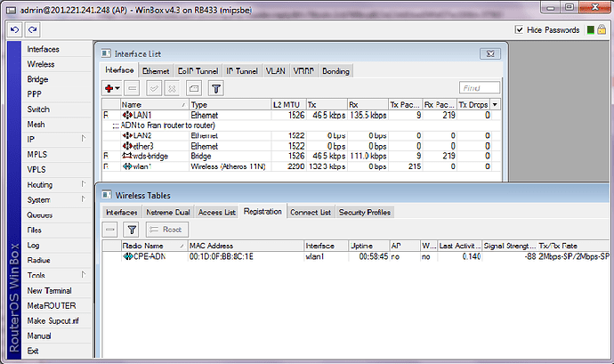The height and width of the screenshot is (364, 614).
Task: Click the Reset button in Wireless Tables
Action: point(167,230)
